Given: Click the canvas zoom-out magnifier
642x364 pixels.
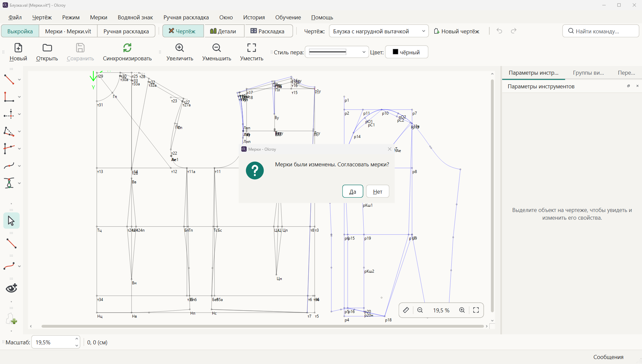Looking at the screenshot, I should click(420, 310).
